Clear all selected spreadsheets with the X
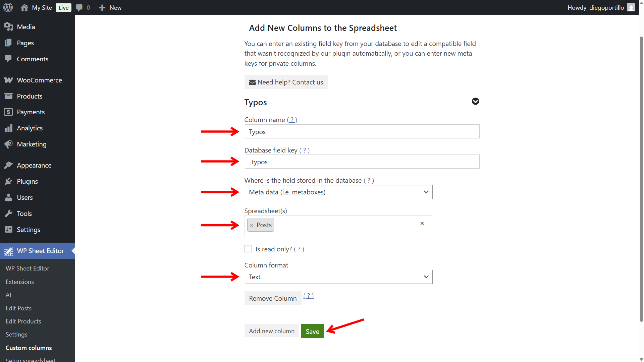 pyautogui.click(x=422, y=223)
